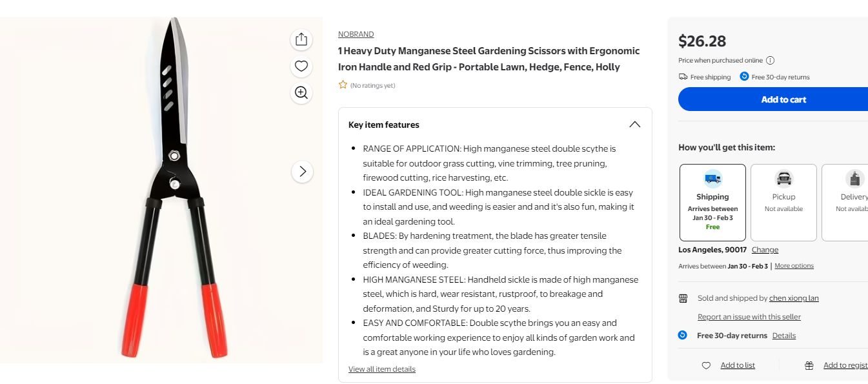Click the heart icon beside Add to list
Screen dimensions: 868x384
706,365
